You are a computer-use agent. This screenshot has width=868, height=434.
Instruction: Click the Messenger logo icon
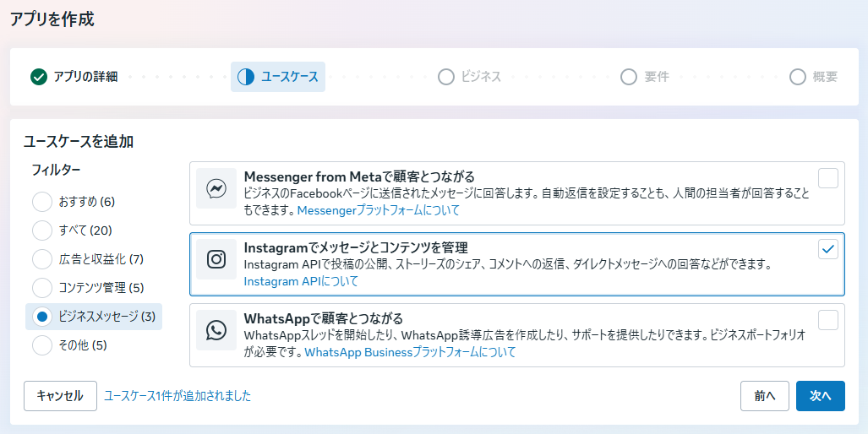tap(216, 188)
